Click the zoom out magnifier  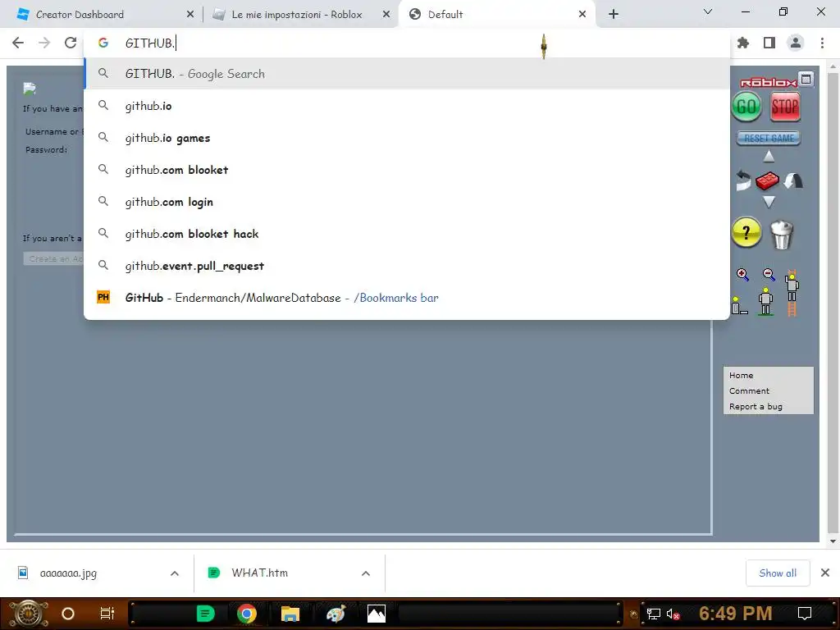click(x=769, y=275)
